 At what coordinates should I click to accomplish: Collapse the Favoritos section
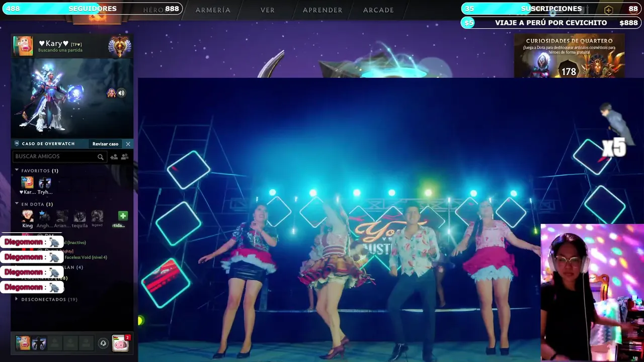(17, 170)
